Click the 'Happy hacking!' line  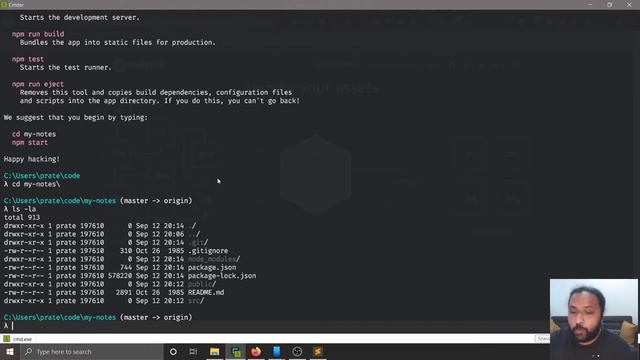(x=32, y=159)
